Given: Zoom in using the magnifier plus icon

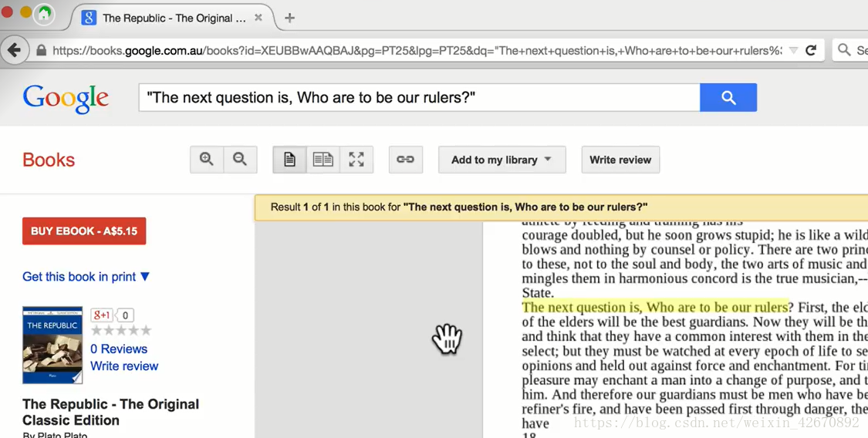Looking at the screenshot, I should (207, 160).
